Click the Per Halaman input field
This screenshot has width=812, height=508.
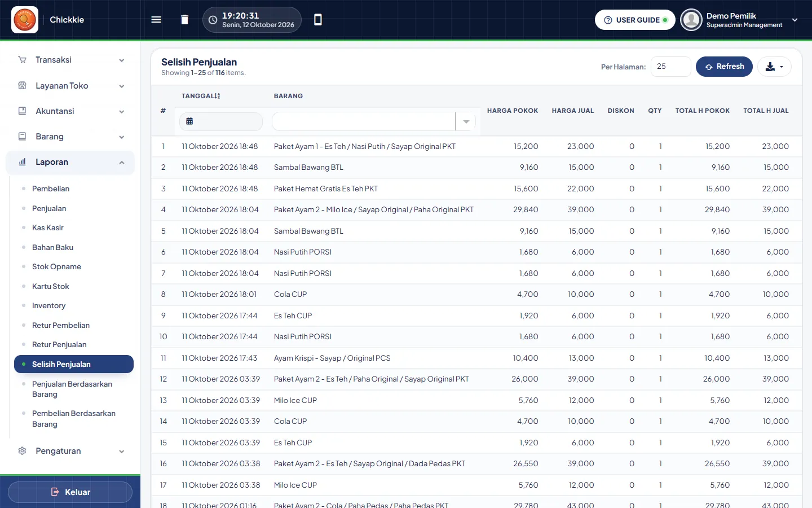670,67
